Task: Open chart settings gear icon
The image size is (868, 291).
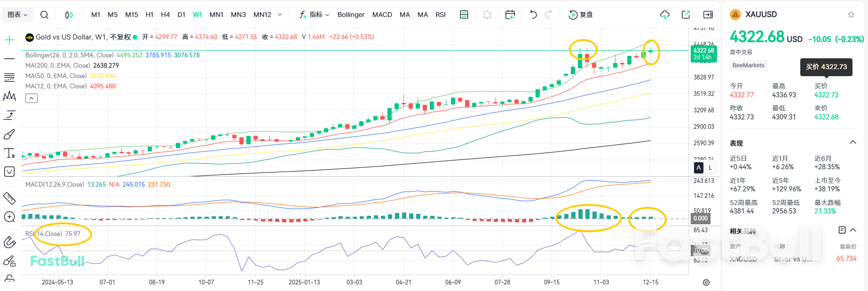Action: pyautogui.click(x=706, y=283)
